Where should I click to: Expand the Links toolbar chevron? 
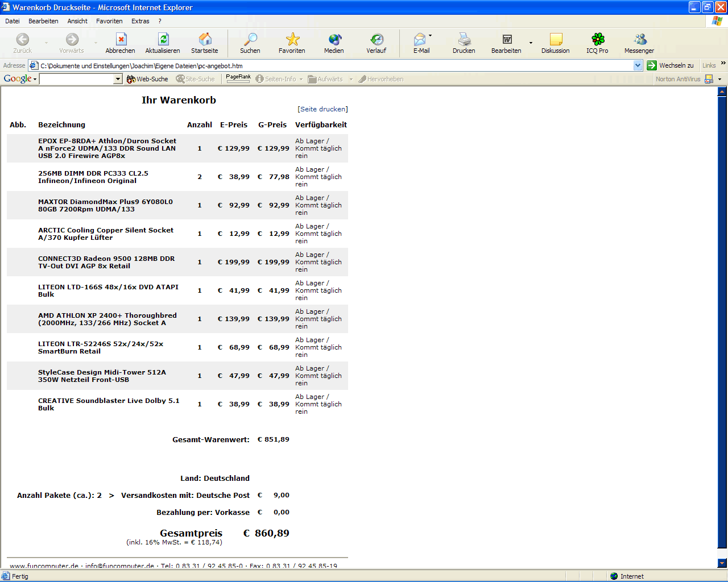coord(723,63)
